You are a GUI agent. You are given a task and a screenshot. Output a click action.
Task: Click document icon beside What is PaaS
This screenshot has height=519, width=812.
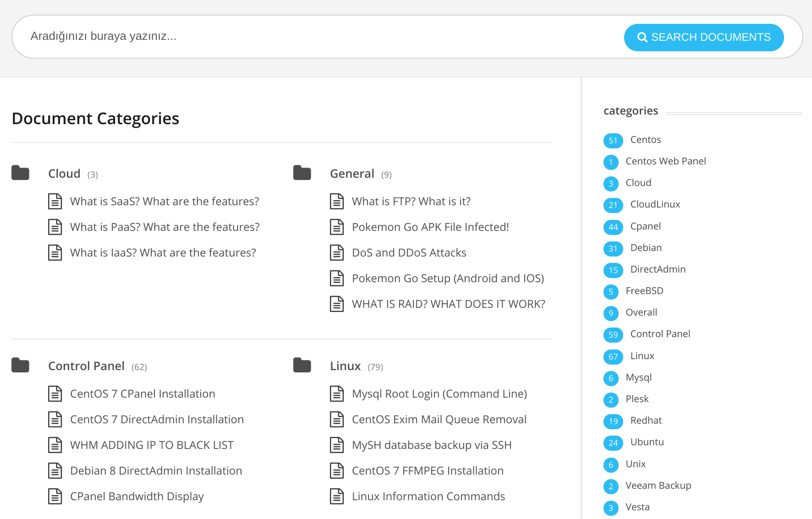(55, 227)
